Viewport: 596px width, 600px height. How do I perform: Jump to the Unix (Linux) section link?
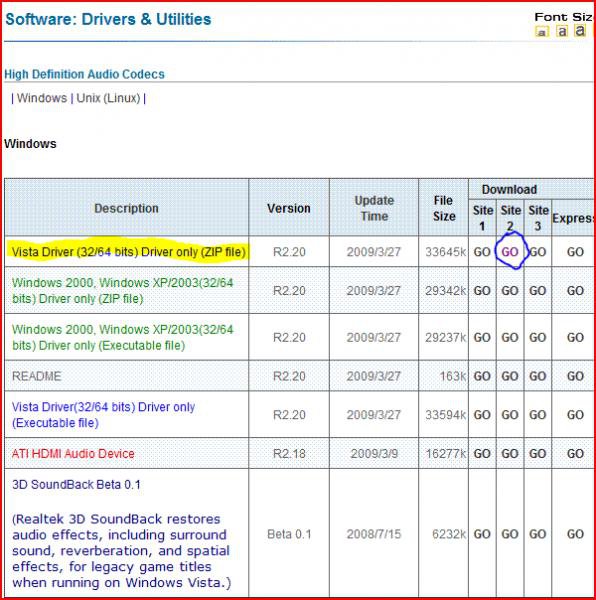pos(108,98)
